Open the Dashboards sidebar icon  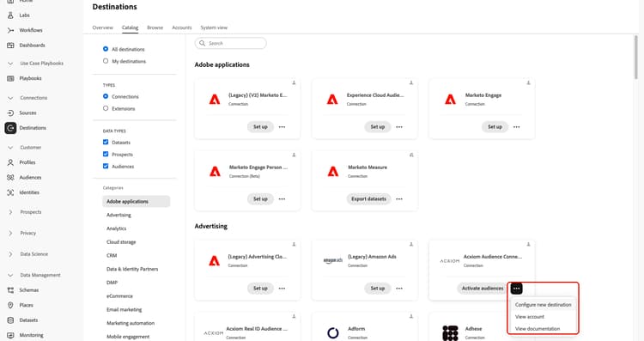pos(10,46)
